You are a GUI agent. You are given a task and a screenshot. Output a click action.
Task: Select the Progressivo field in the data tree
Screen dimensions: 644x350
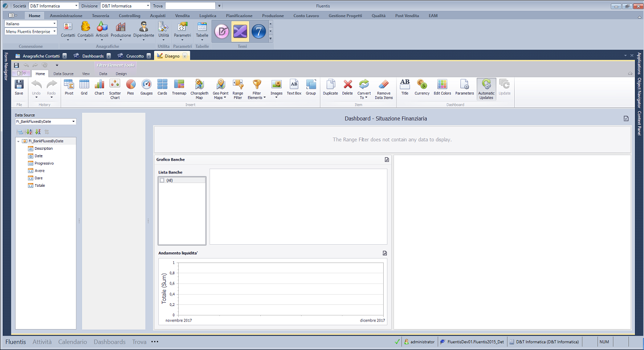click(x=44, y=163)
